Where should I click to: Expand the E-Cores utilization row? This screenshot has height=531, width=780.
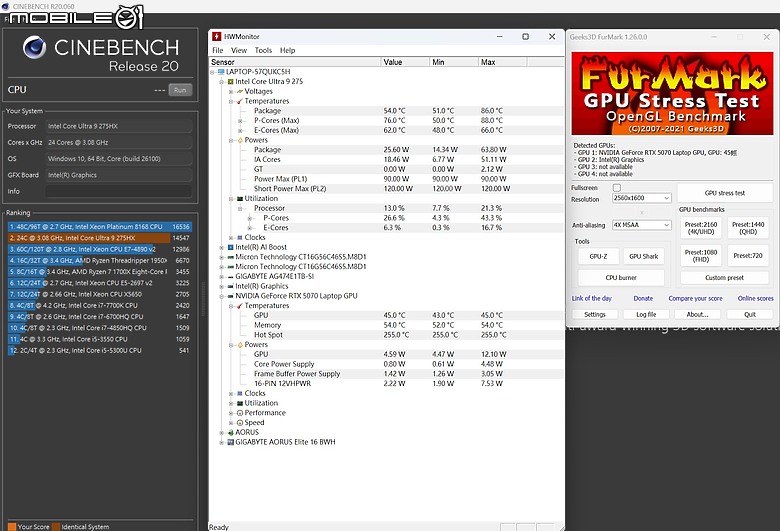tap(250, 228)
